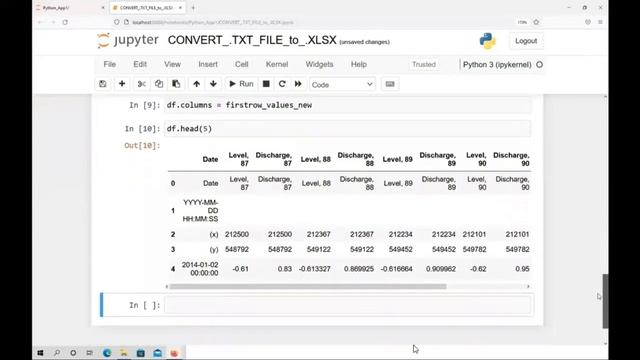Image resolution: width=640 pixels, height=360 pixels.
Task: Click the Python logo icon
Action: click(x=487, y=41)
